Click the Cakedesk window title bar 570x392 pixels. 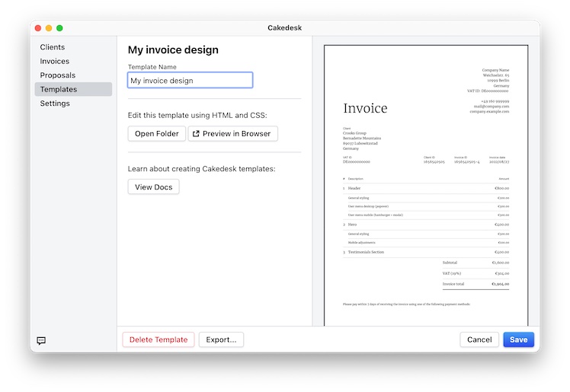[x=285, y=28]
